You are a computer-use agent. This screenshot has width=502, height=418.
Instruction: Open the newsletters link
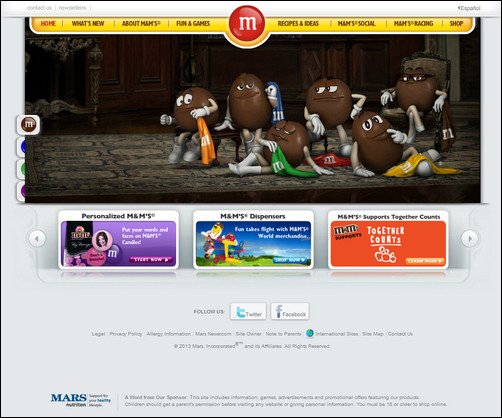(x=72, y=8)
